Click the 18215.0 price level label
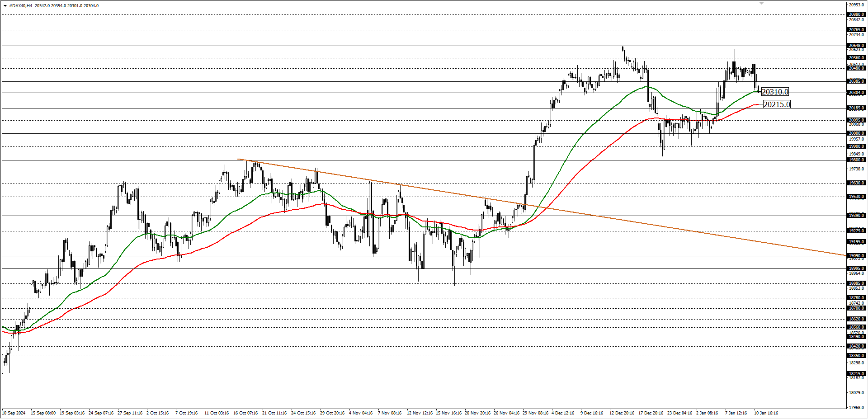This screenshot has height=419, width=868. pos(856,374)
